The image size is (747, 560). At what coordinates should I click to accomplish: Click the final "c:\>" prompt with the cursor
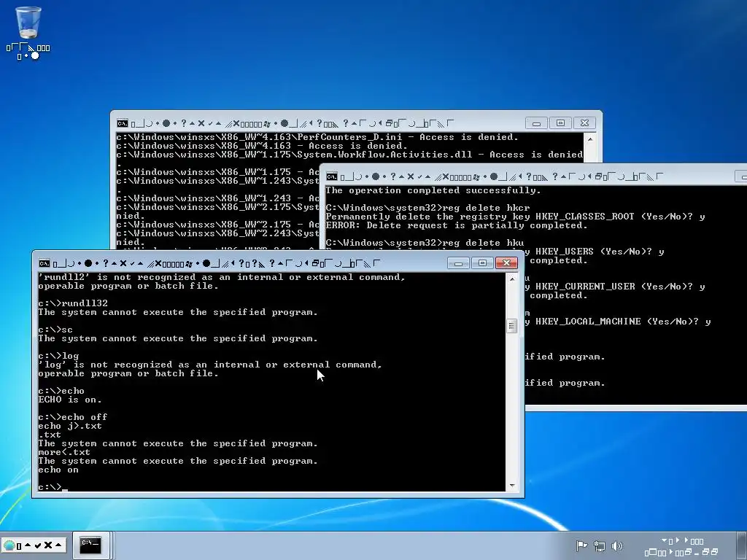(53, 487)
